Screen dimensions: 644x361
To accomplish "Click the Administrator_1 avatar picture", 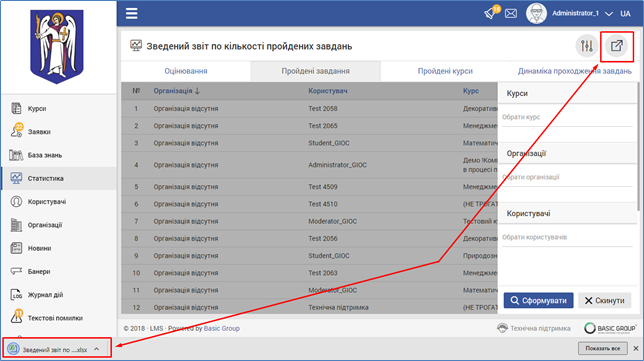I will 536,13.
